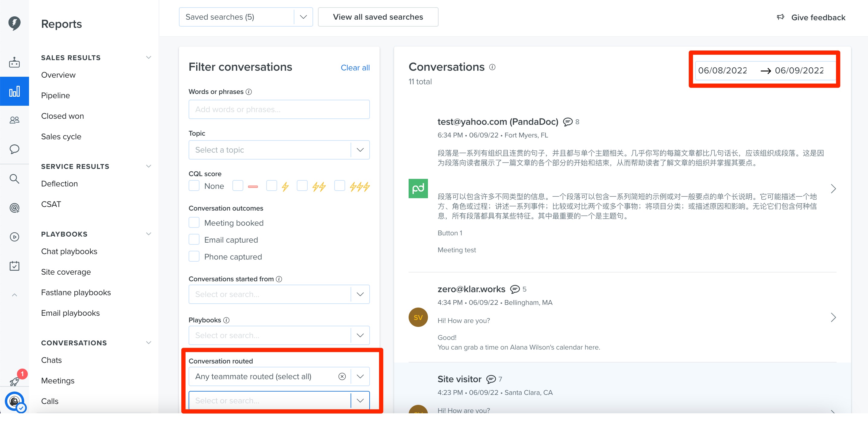Click the Words or phrases input field
Screen dimensions: 868x426
pos(279,109)
